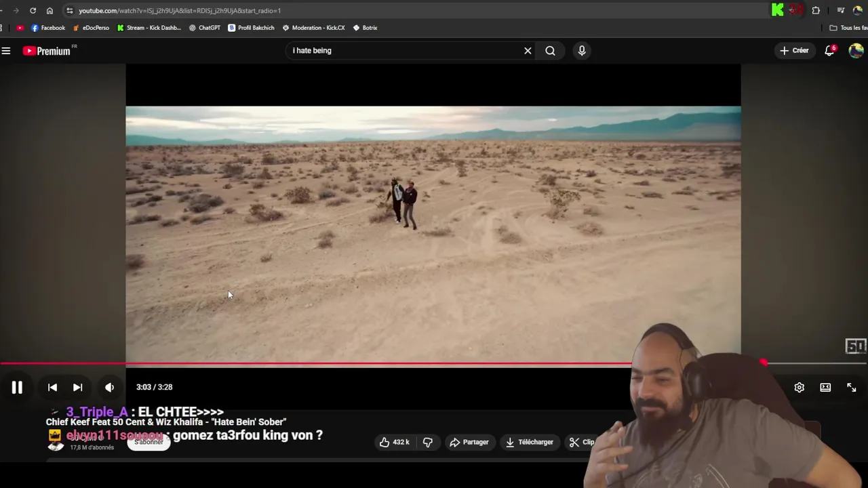Click the green Kick extension icon
The height and width of the screenshot is (488, 868).
click(x=778, y=9)
